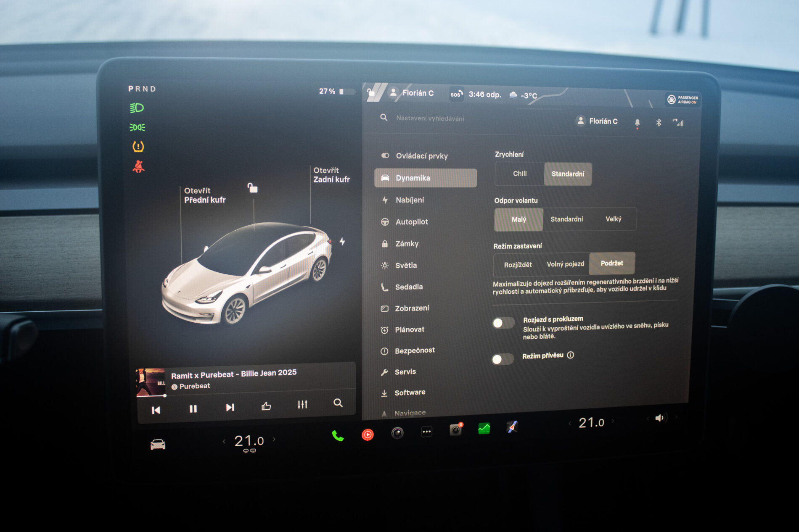Open the front trunk via Přední kufr
This screenshot has height=532, width=799.
click(x=204, y=195)
